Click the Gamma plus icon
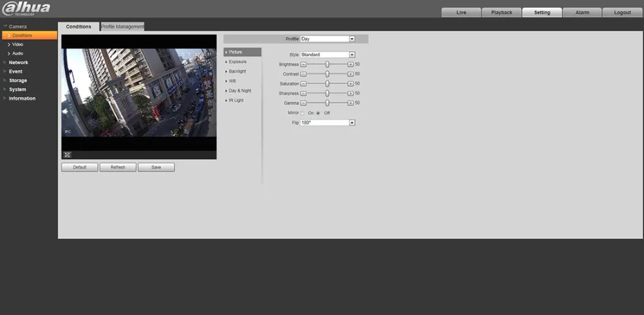 point(350,103)
